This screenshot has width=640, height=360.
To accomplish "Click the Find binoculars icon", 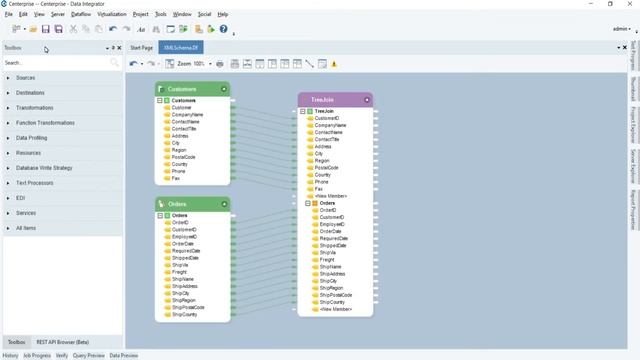I will (x=156, y=29).
